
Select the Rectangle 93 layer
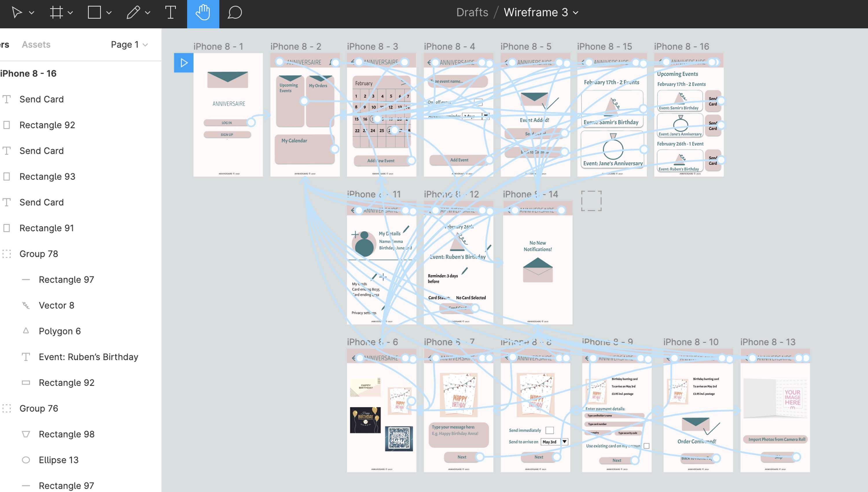[x=47, y=176]
